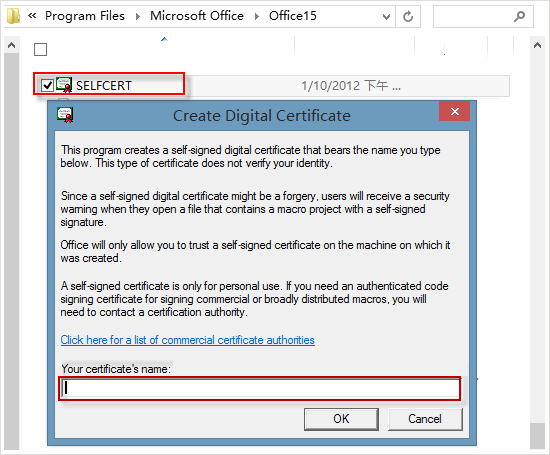Viewport: 550px width, 455px height.
Task: Click the right scrollbar thumb
Action: coord(537,436)
